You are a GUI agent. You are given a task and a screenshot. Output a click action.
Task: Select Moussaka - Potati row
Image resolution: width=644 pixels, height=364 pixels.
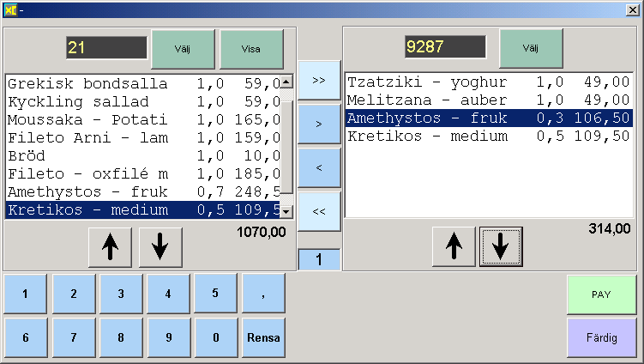[143, 120]
